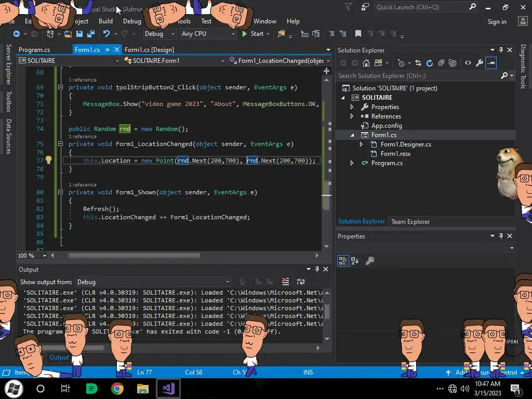Toggle word wrap in the Output window
Viewport: 532px width, 399px height.
(301, 282)
